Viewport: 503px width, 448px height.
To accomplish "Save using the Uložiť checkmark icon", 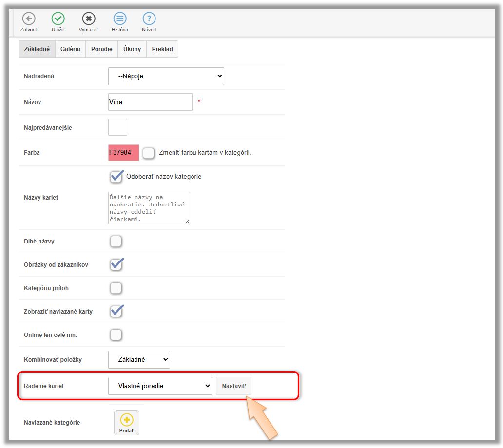I will point(58,19).
